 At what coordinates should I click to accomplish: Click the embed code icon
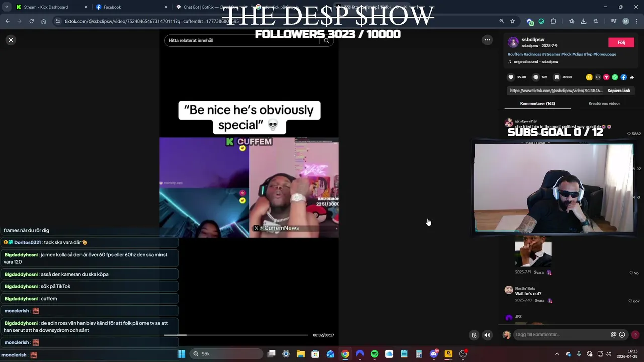[x=598, y=77]
